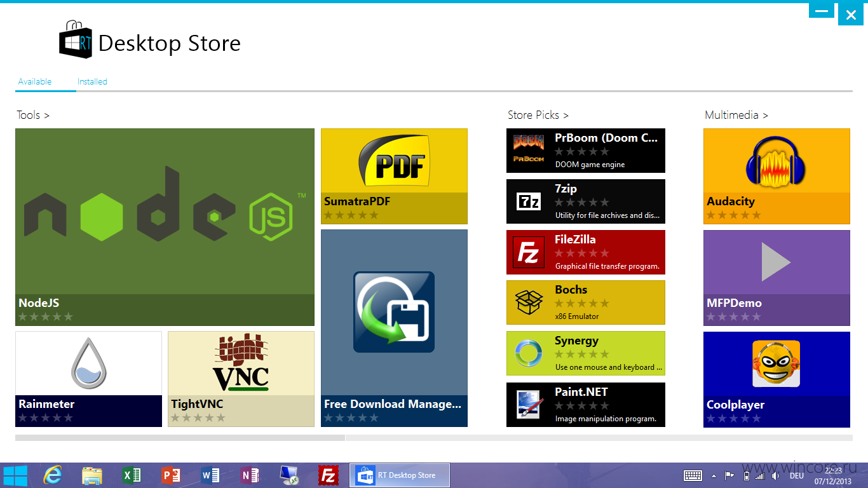Select the MFPDemo play triangle icon
Screen dimensions: 868x488
[x=776, y=262]
